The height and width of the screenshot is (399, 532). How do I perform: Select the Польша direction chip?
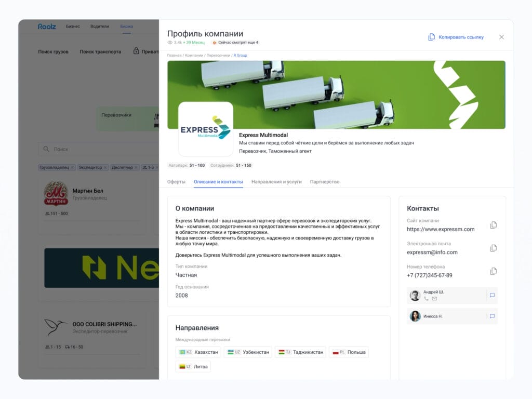(348, 352)
